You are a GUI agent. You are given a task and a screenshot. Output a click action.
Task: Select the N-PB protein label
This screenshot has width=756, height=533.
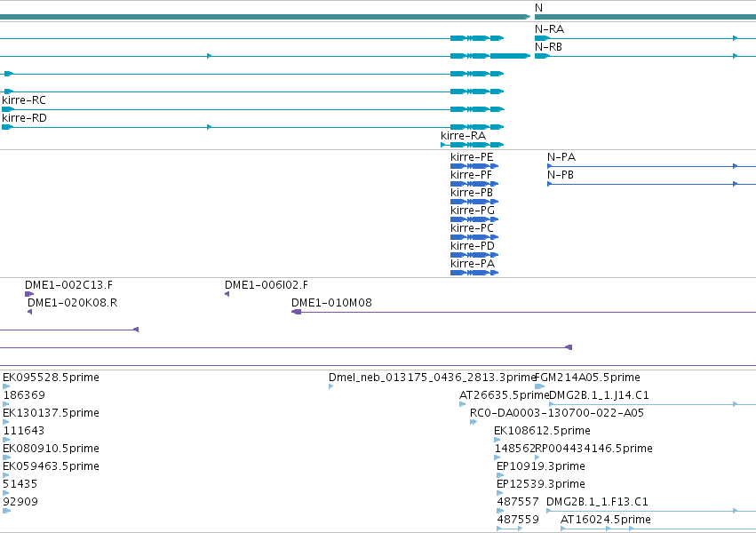(561, 175)
